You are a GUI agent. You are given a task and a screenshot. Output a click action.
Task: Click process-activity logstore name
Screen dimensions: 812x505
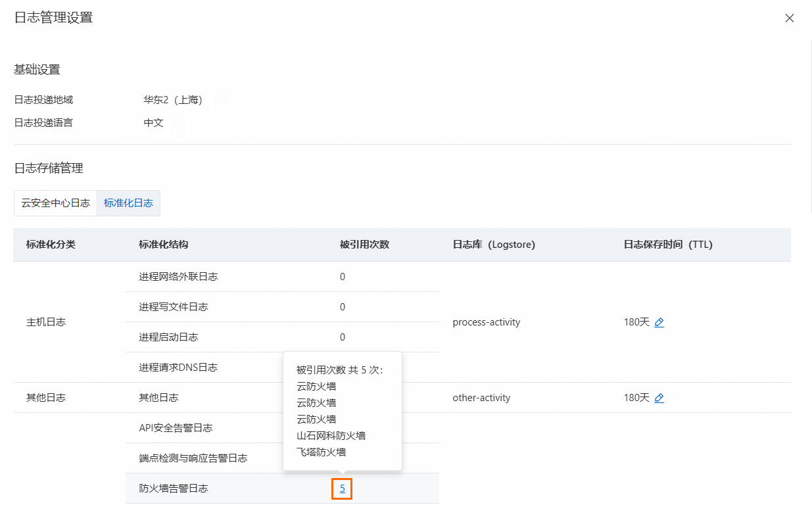[487, 322]
